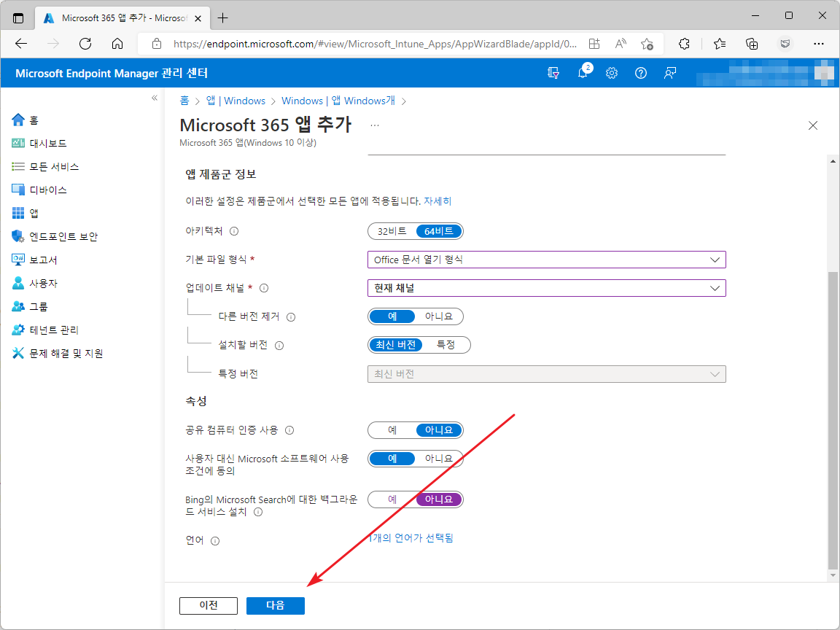Open tab actions menu
Screen dimensions: 840x630
[18, 18]
